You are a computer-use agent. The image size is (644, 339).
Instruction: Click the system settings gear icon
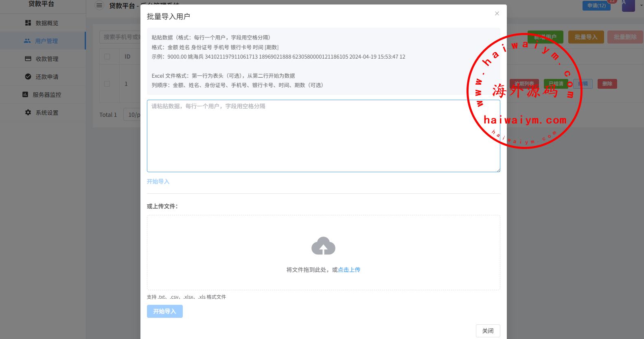coord(28,113)
